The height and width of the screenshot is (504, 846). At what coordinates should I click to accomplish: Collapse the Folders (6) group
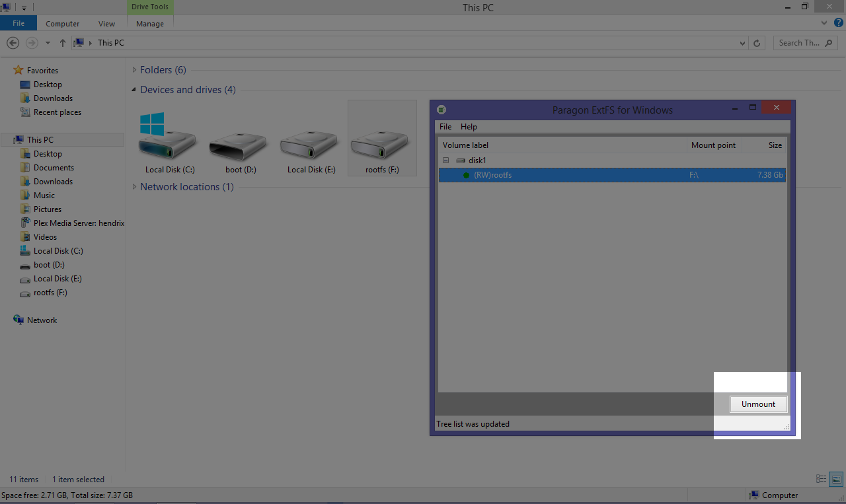click(135, 70)
